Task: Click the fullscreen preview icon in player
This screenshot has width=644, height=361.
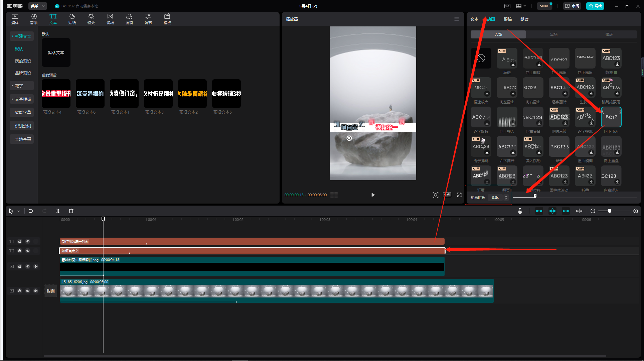Action: (x=459, y=195)
